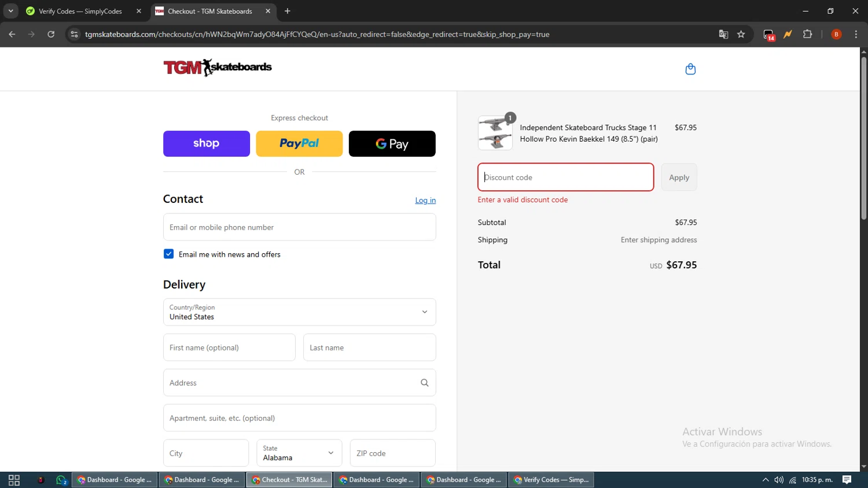Open the extension with red 14 badge
The width and height of the screenshot is (868, 488).
pos(768,35)
